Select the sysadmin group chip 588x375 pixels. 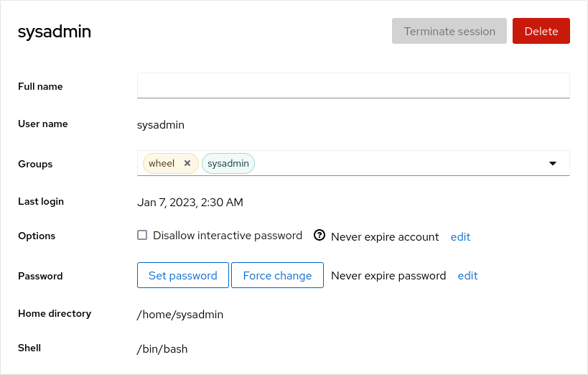point(228,163)
